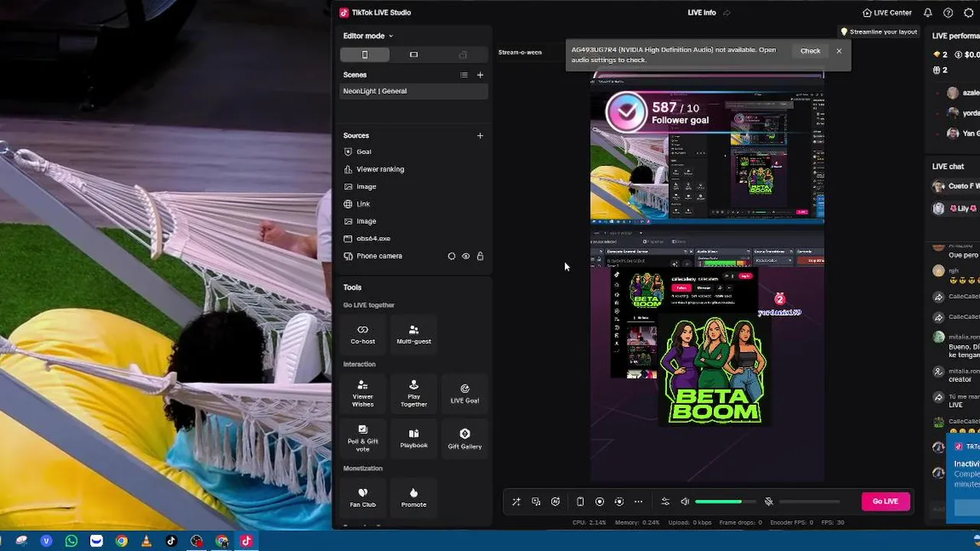Click the Upload: 0 kbps status
Screen dimensions: 980x551
click(x=689, y=523)
